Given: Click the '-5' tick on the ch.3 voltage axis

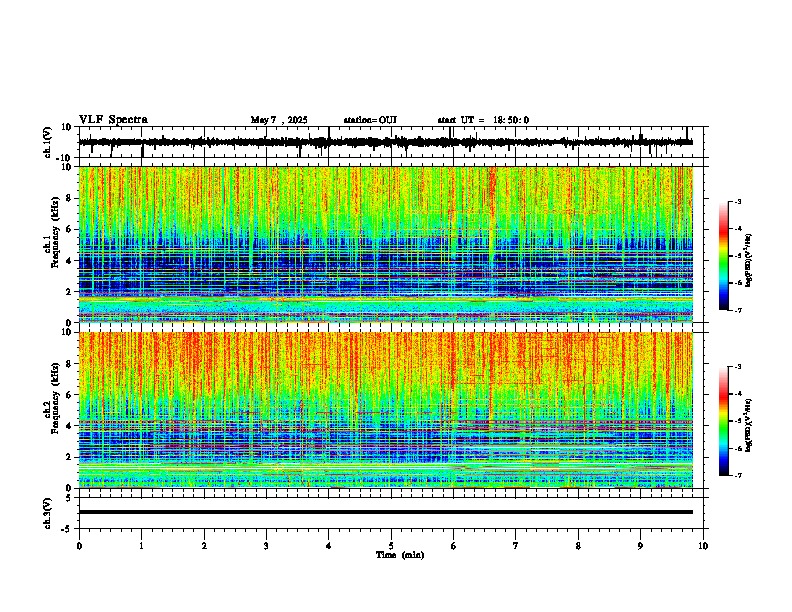Looking at the screenshot, I should pyautogui.click(x=67, y=529).
